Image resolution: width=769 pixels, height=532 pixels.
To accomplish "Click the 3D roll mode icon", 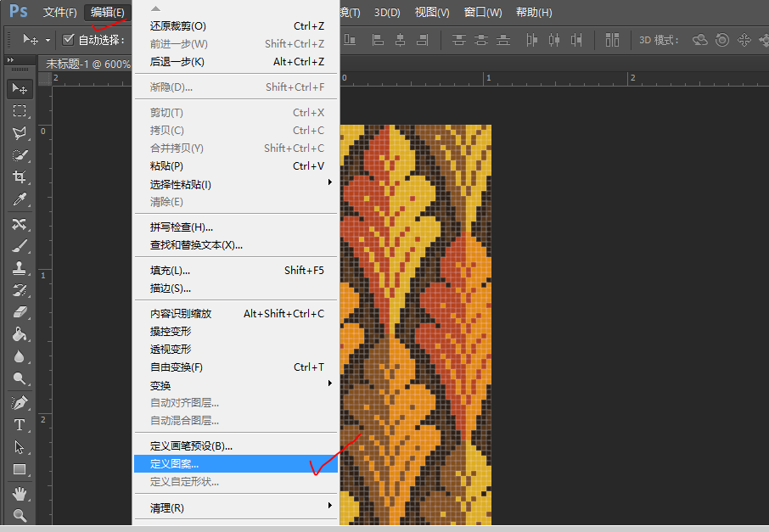I will [722, 40].
